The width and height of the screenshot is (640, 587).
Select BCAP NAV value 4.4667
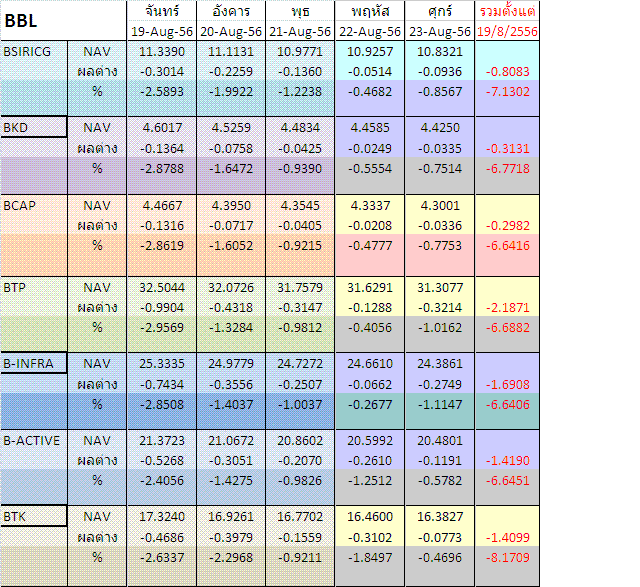pyautogui.click(x=162, y=205)
